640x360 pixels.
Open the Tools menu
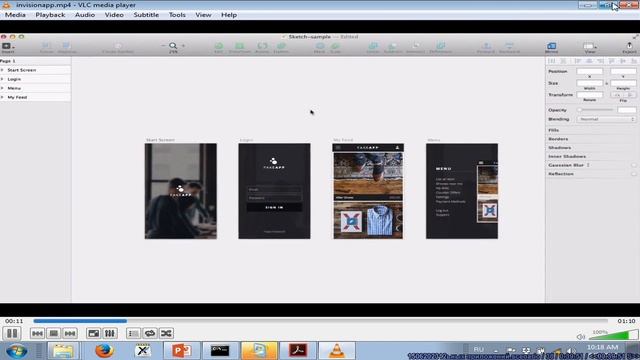177,15
